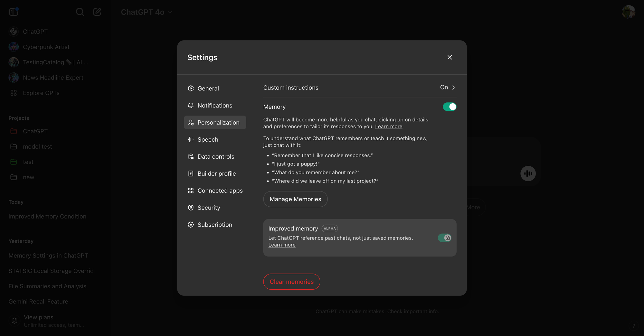Image resolution: width=644 pixels, height=336 pixels.
Task: Click the Clear memories button
Action: point(291,282)
